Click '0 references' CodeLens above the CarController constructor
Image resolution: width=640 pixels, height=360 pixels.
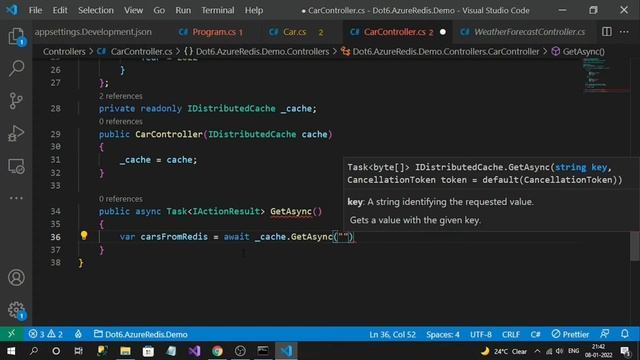pos(120,122)
